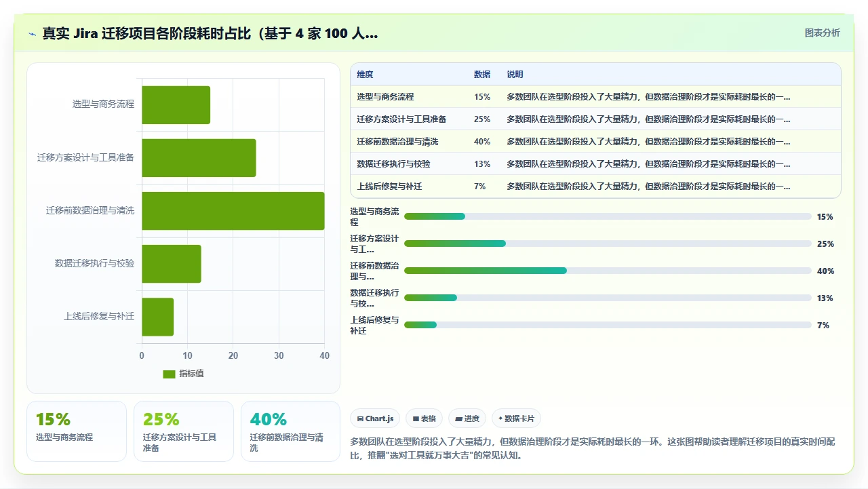Click the summary paragraph starting 多数团队在选型阶段

pos(593,448)
